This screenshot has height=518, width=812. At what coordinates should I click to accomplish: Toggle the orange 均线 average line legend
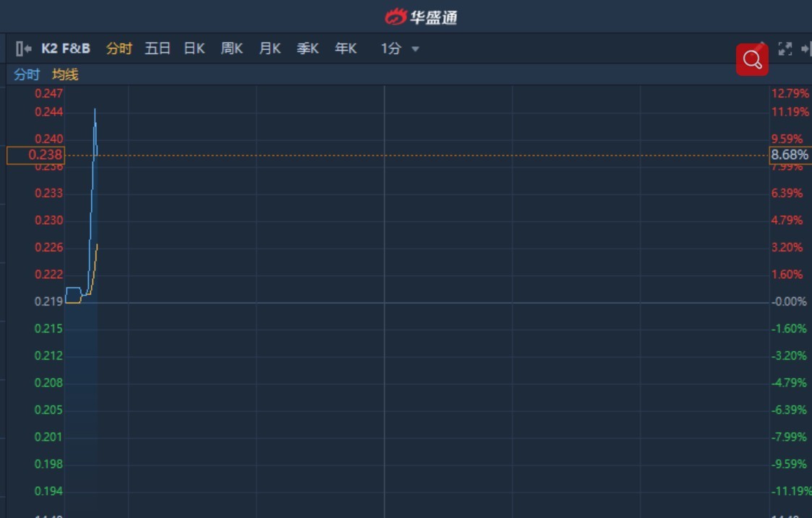point(65,74)
